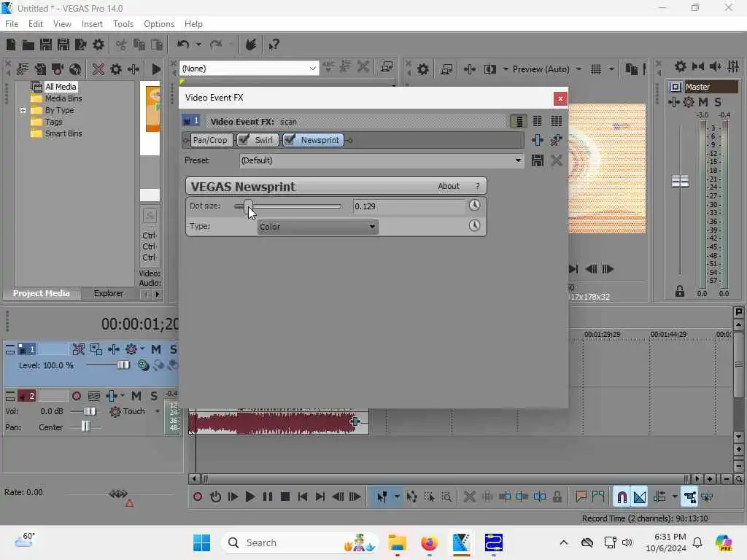Click the Remove Selected Media X icon
Viewport: 747px width, 560px height.
(98, 69)
